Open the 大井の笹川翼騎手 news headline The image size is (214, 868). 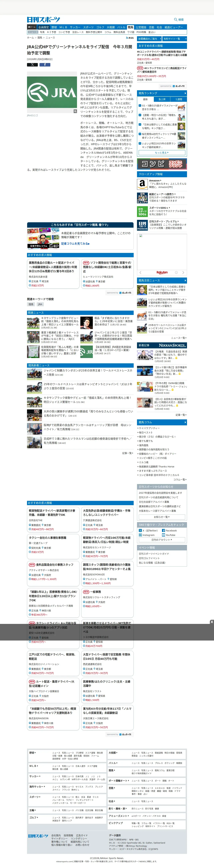click(x=88, y=413)
